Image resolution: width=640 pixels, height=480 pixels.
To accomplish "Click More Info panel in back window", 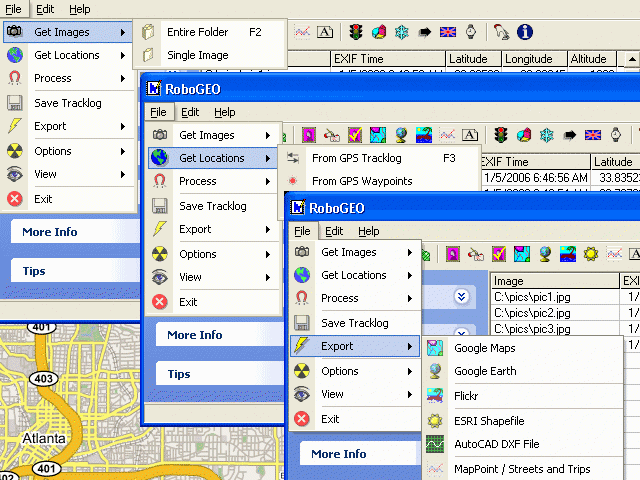I will click(x=75, y=231).
